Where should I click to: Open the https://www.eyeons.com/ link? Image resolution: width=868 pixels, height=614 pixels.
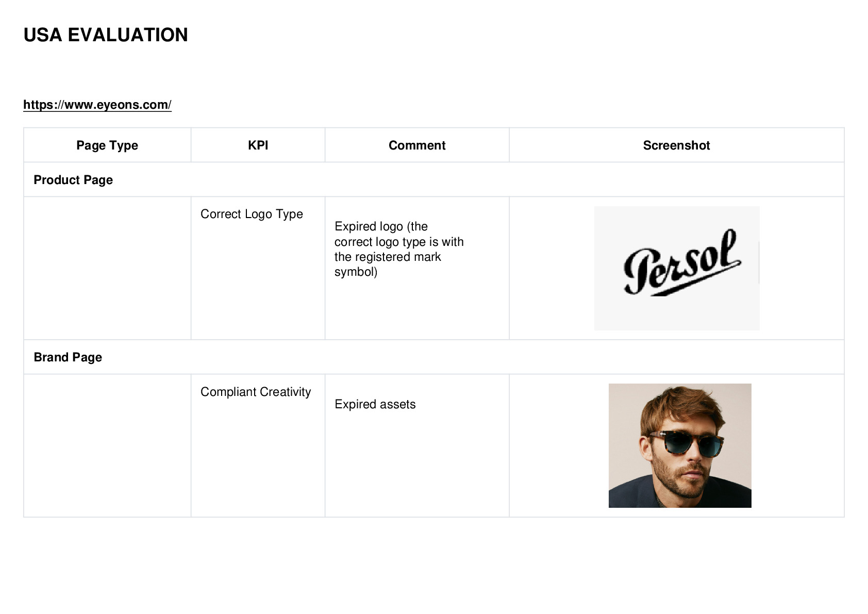[97, 105]
